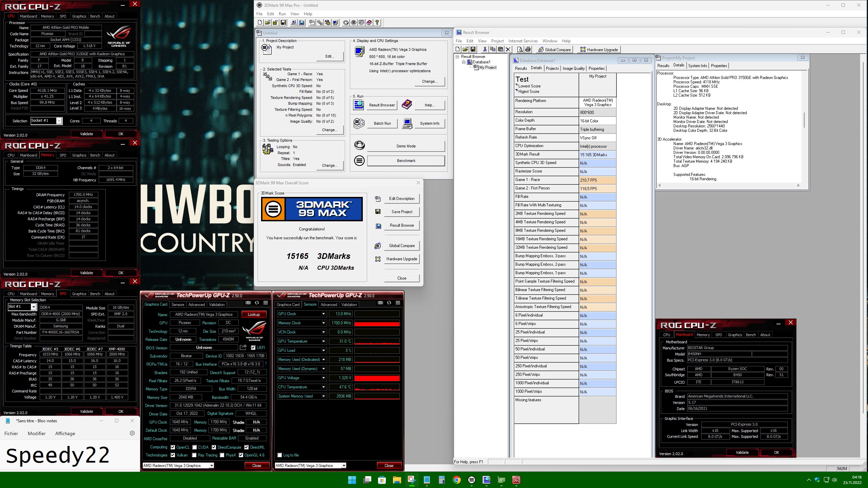Toggle the PhysX checkbox in GPU-Z
This screenshot has height=488, width=868.
click(x=222, y=455)
